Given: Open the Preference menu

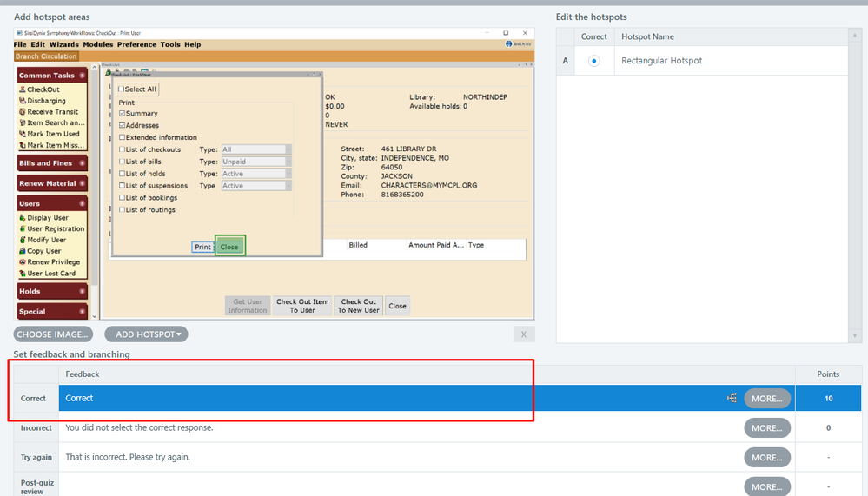Looking at the screenshot, I should point(137,44).
